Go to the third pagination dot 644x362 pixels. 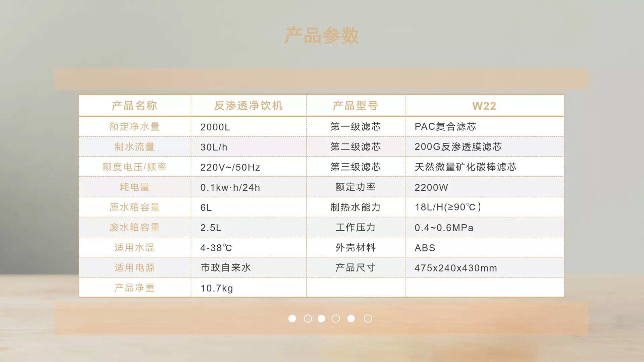[321, 318]
